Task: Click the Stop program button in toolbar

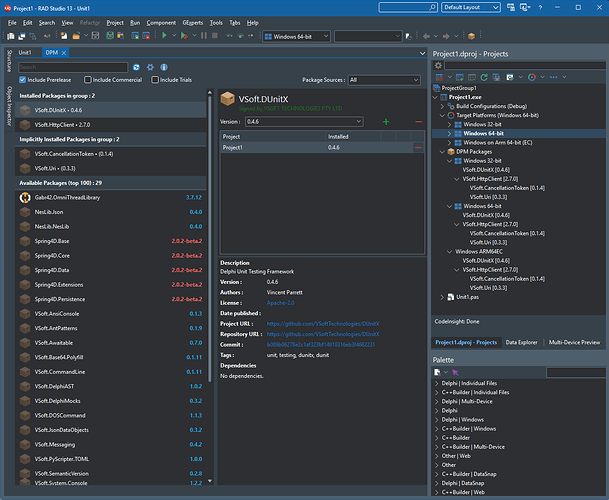Action: 215,36
